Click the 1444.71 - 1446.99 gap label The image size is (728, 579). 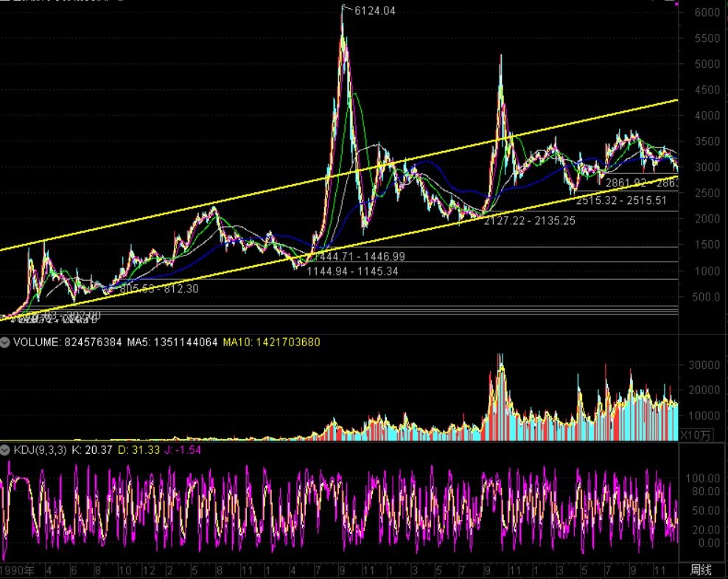(x=360, y=256)
